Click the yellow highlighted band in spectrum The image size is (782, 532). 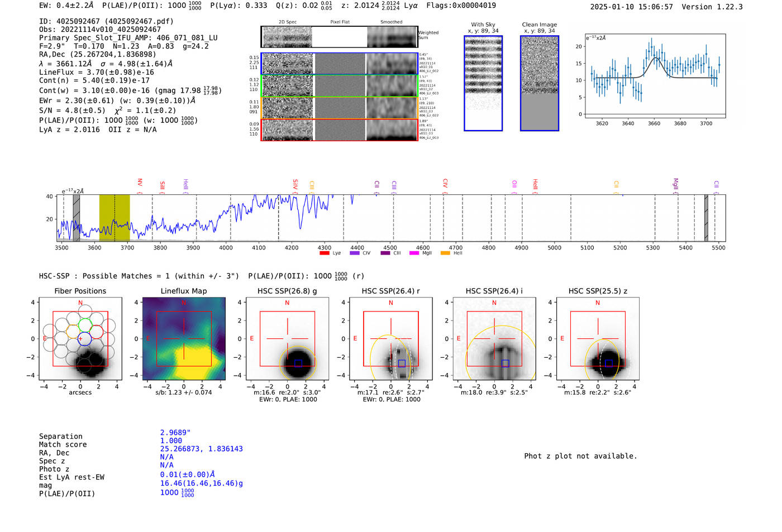pyautogui.click(x=115, y=218)
